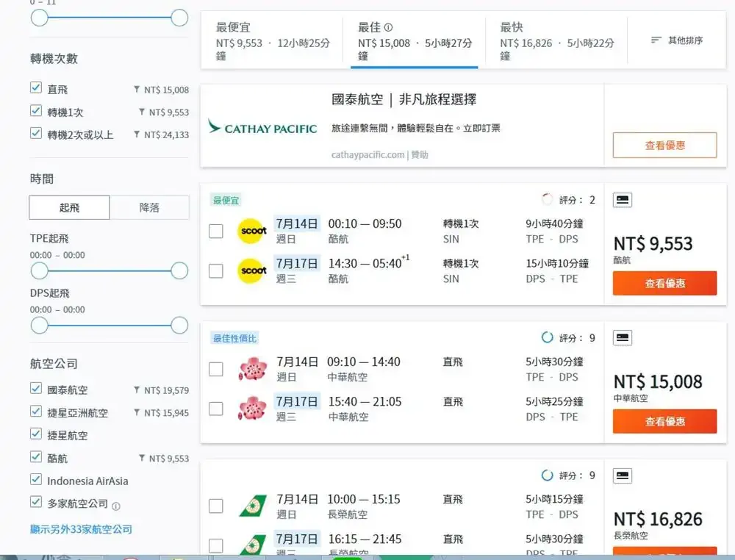The width and height of the screenshot is (735, 560).
Task: Tick the 長榮航空 10:00 — 15:15 checkbox
Action: tap(215, 506)
